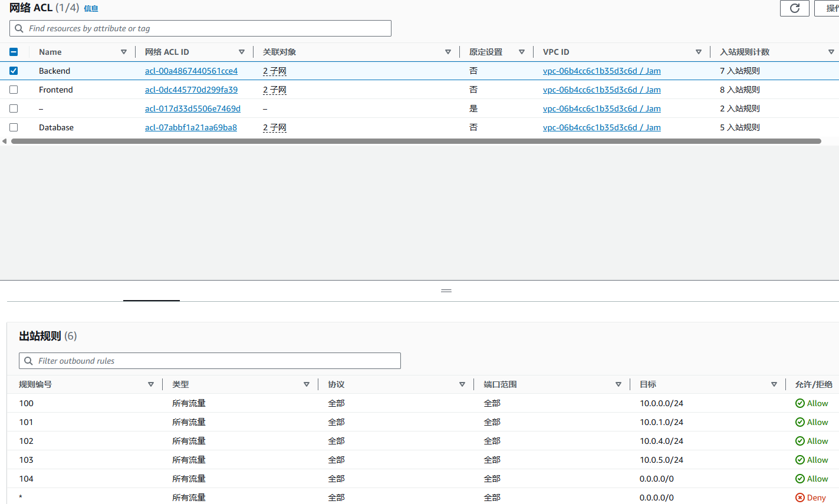Click destination 10.0.5.0/24
This screenshot has height=504, width=839.
click(x=662, y=460)
